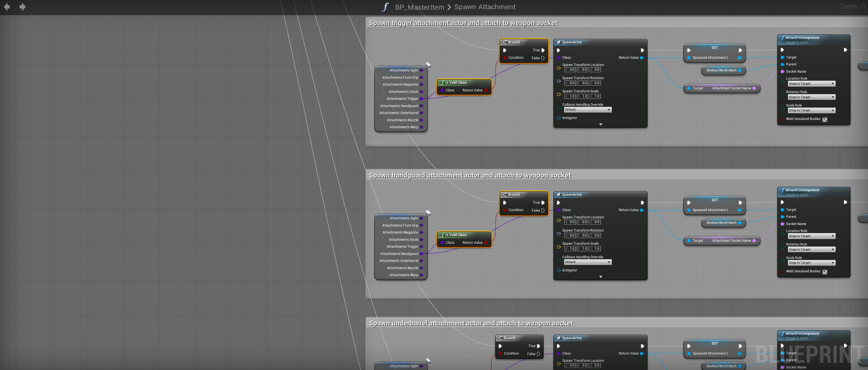The width and height of the screenshot is (868, 370).
Task: Click Branch node icon in trigger section
Action: (x=505, y=42)
